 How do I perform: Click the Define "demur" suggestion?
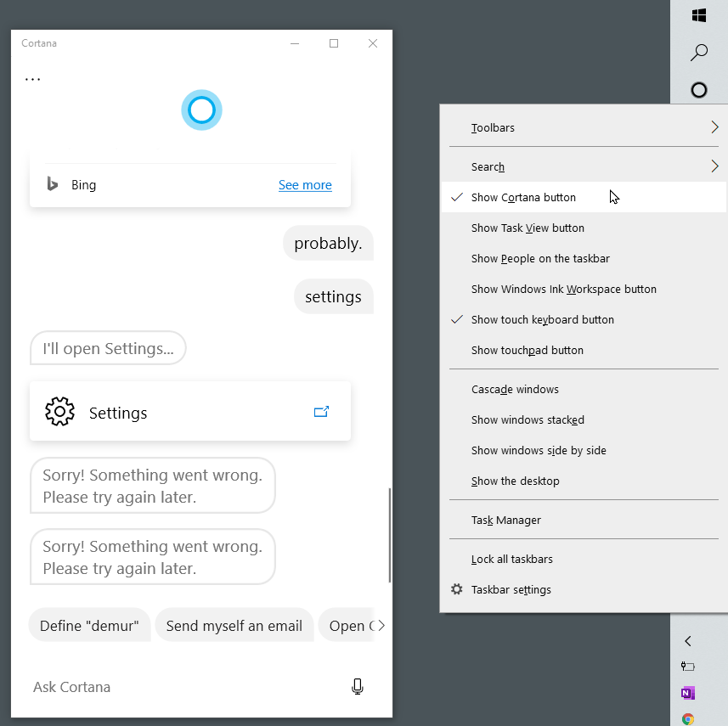pos(89,625)
